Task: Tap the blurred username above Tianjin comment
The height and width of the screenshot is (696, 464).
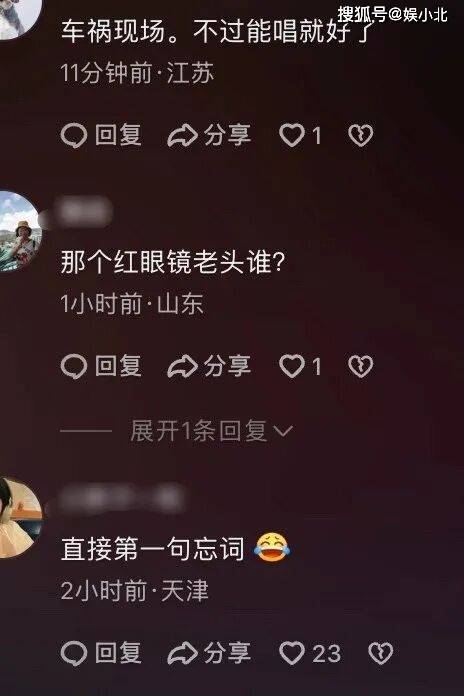Action: pyautogui.click(x=121, y=498)
